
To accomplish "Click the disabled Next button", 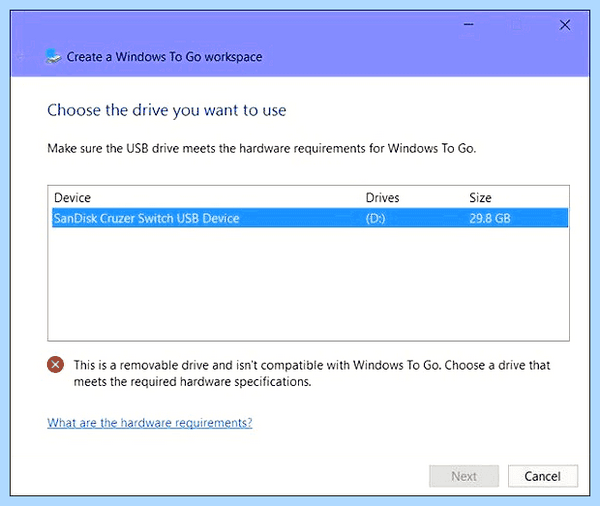I will click(464, 476).
